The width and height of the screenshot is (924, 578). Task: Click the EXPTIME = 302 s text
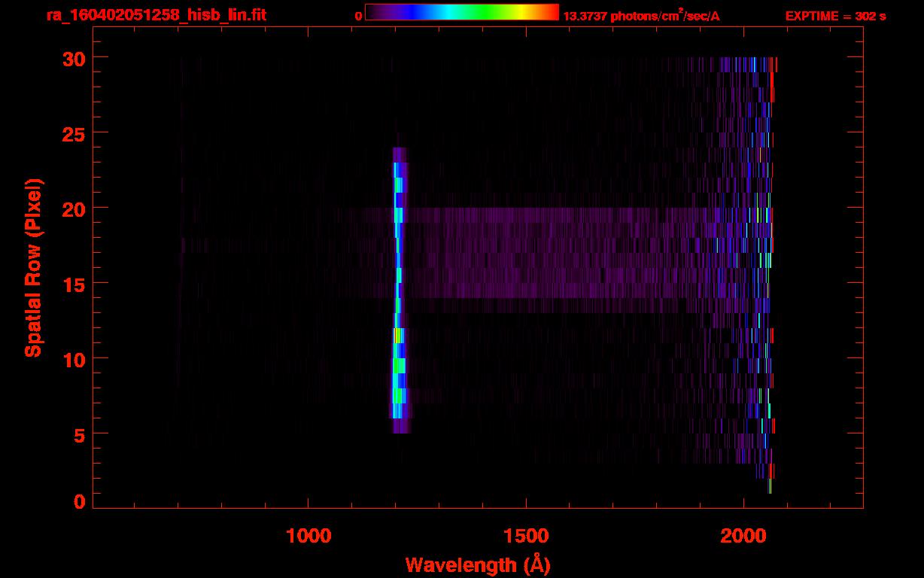click(835, 16)
